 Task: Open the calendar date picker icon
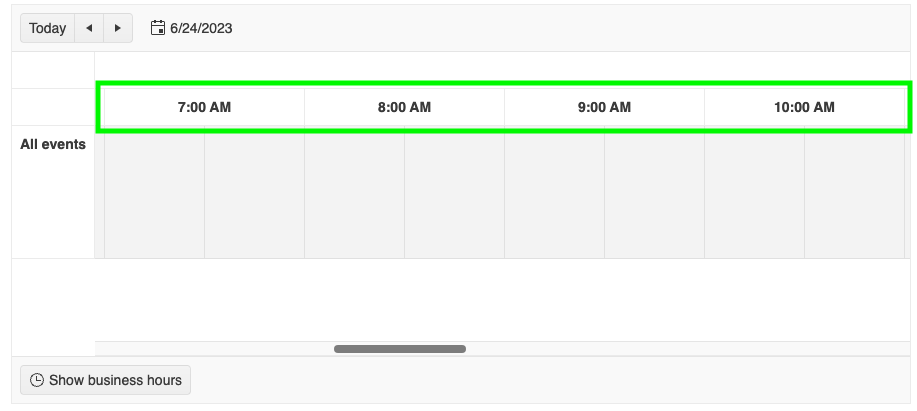click(x=157, y=28)
